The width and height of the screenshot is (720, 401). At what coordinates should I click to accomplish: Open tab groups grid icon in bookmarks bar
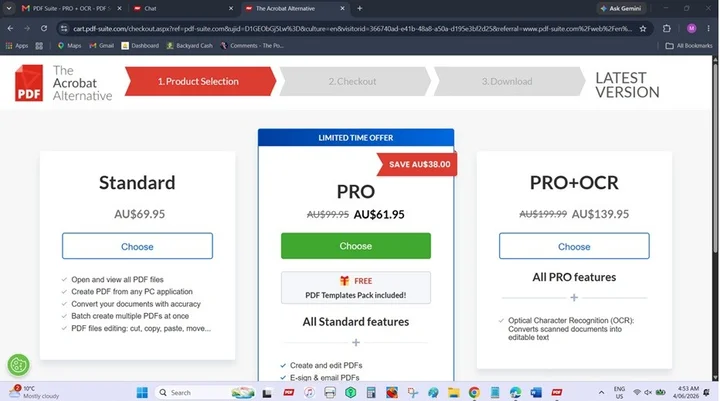click(x=39, y=45)
